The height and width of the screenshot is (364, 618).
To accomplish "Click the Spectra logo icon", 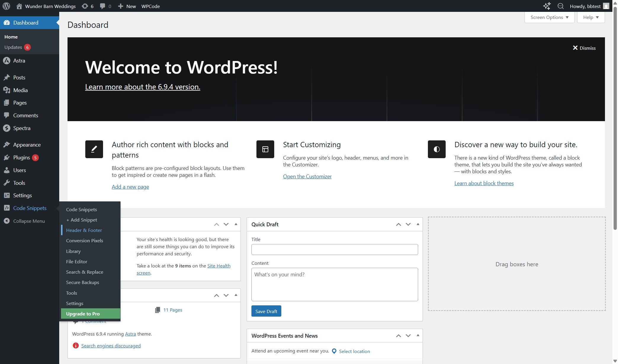I will [7, 128].
